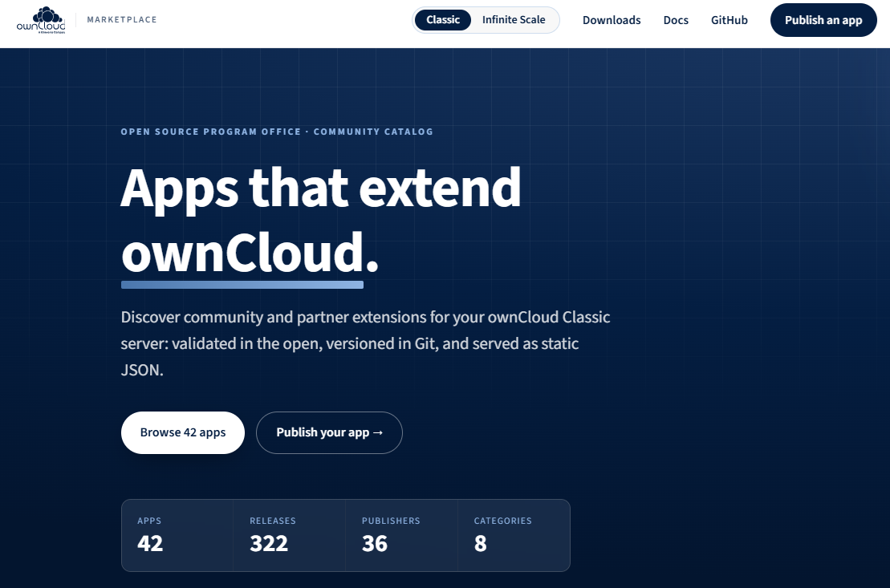Select the RELEASES 322 stat
This screenshot has height=588, width=890.
tap(289, 535)
